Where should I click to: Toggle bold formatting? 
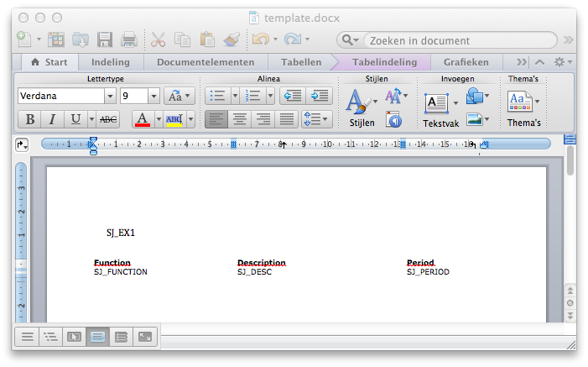click(x=29, y=119)
